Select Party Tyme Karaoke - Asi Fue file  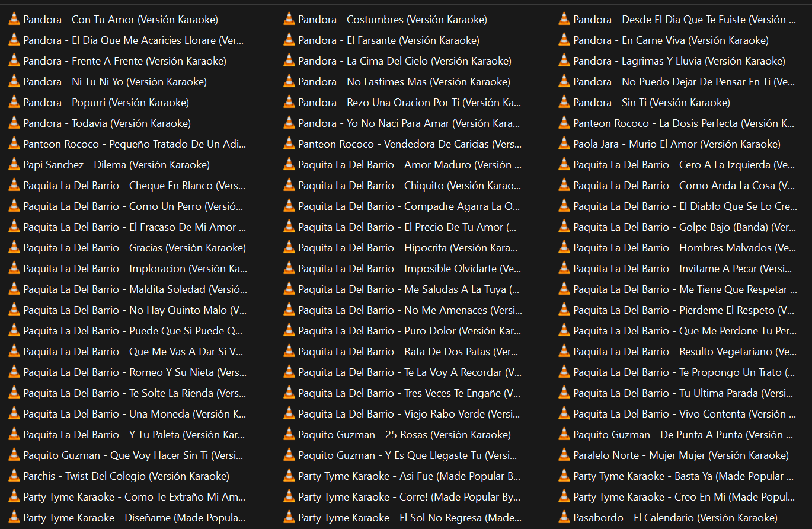click(x=409, y=476)
